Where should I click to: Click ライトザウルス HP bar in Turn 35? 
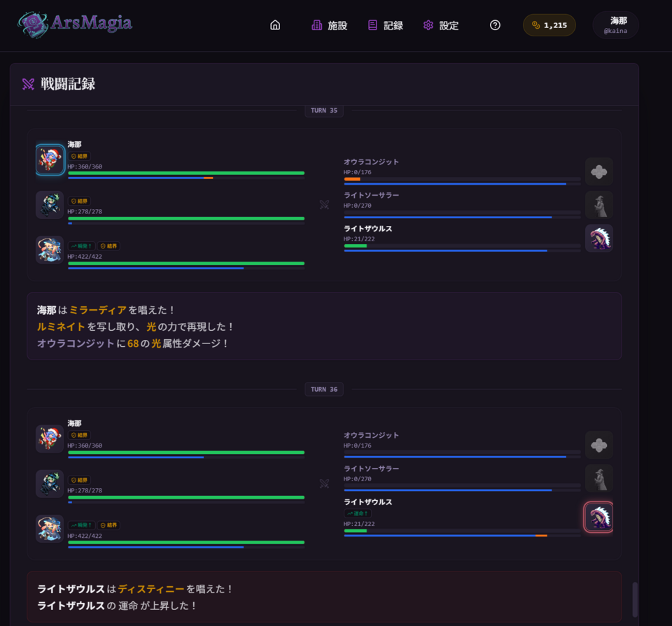pos(462,246)
